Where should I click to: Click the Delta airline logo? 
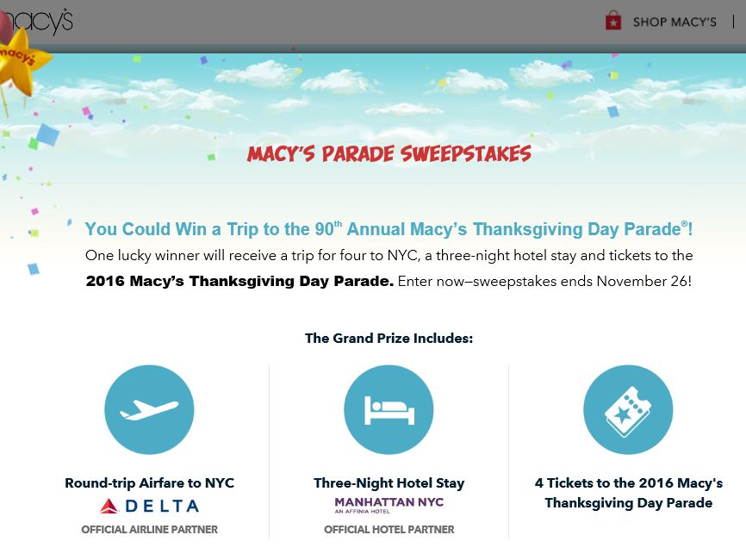tap(149, 506)
